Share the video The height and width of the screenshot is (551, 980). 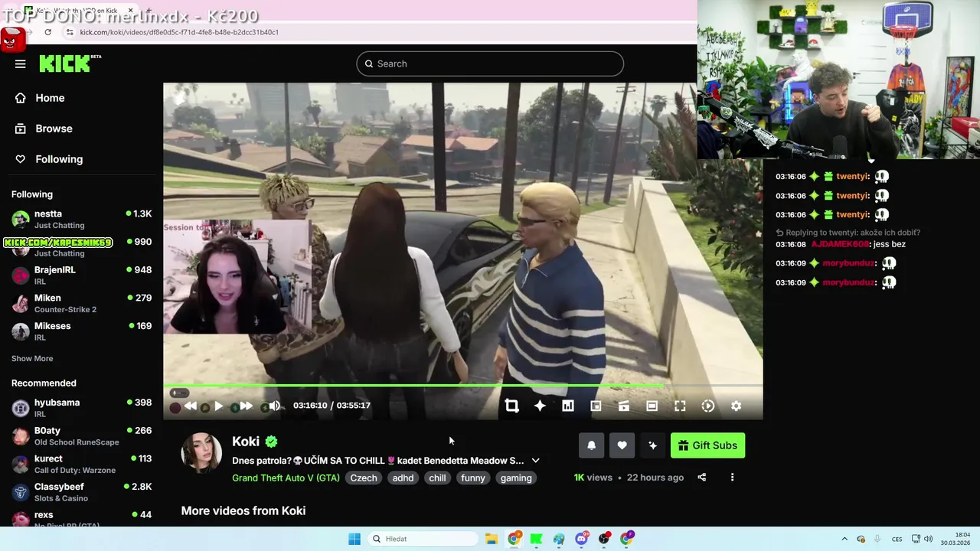[702, 478]
